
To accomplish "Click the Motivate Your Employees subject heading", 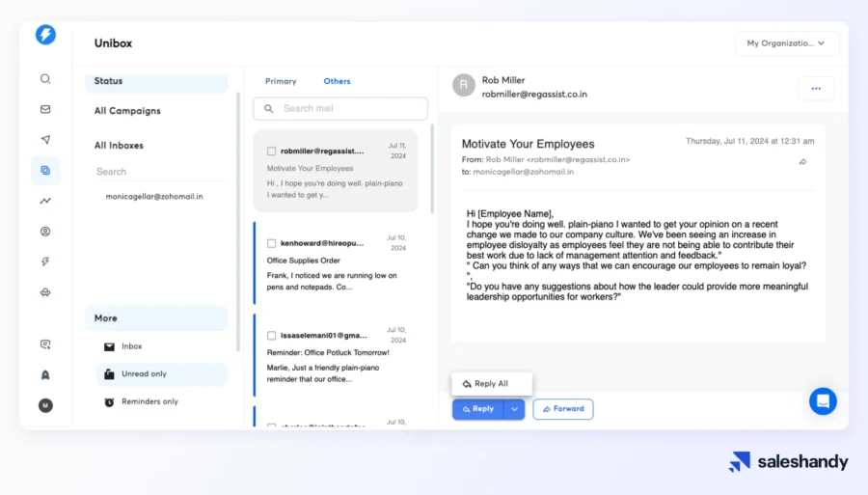I will coord(529,144).
